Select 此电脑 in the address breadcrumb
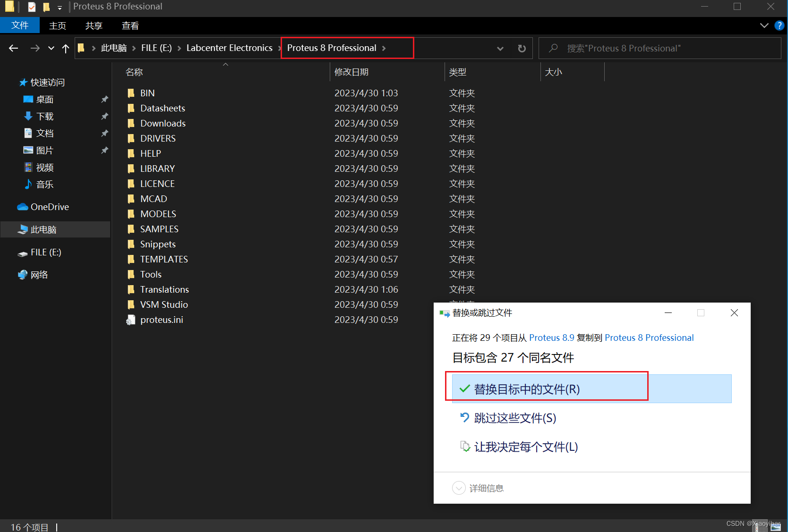This screenshot has width=788, height=532. point(114,48)
